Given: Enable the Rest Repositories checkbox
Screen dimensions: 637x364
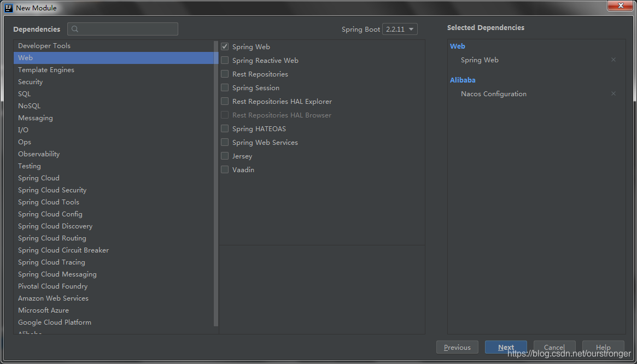Looking at the screenshot, I should pos(225,74).
